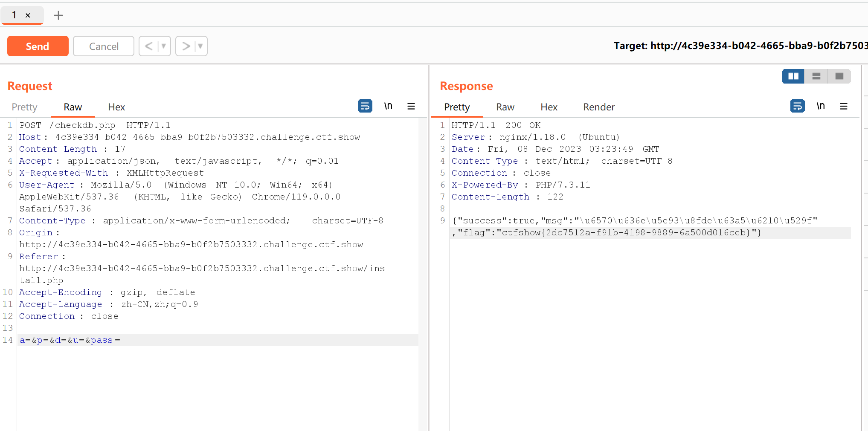The image size is (868, 431).
Task: Switch Request view to Raw
Action: coord(73,107)
